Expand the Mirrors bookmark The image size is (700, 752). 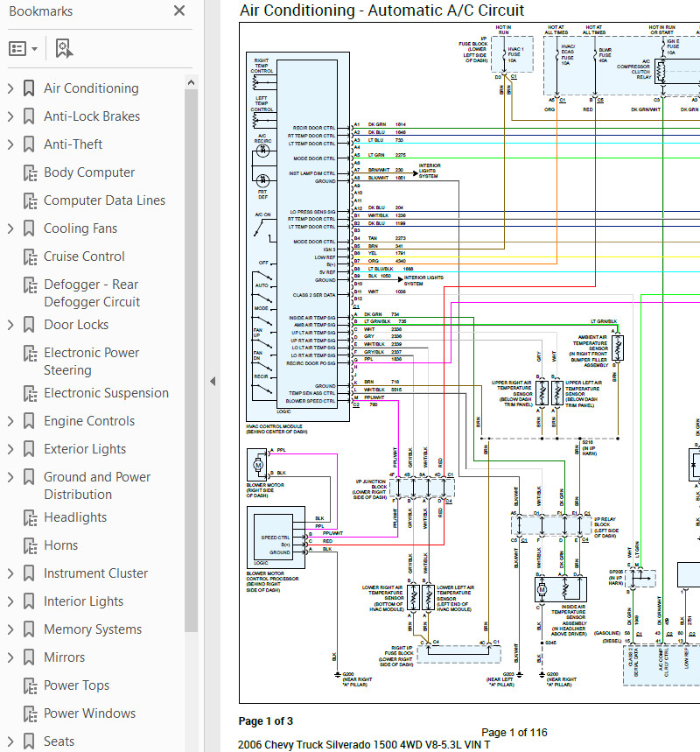[10, 657]
